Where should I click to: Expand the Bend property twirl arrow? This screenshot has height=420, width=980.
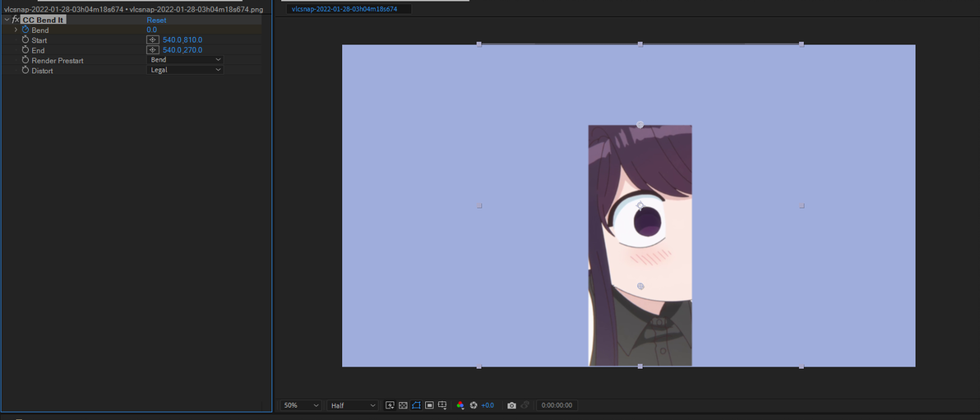(16, 30)
